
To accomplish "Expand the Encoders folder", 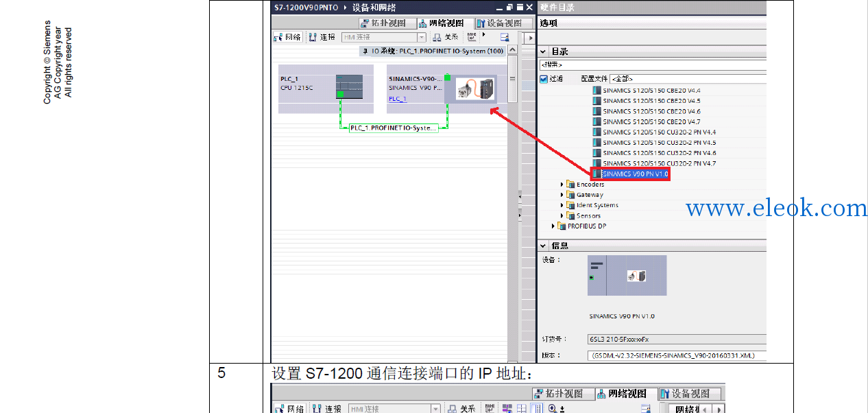I will coord(562,185).
